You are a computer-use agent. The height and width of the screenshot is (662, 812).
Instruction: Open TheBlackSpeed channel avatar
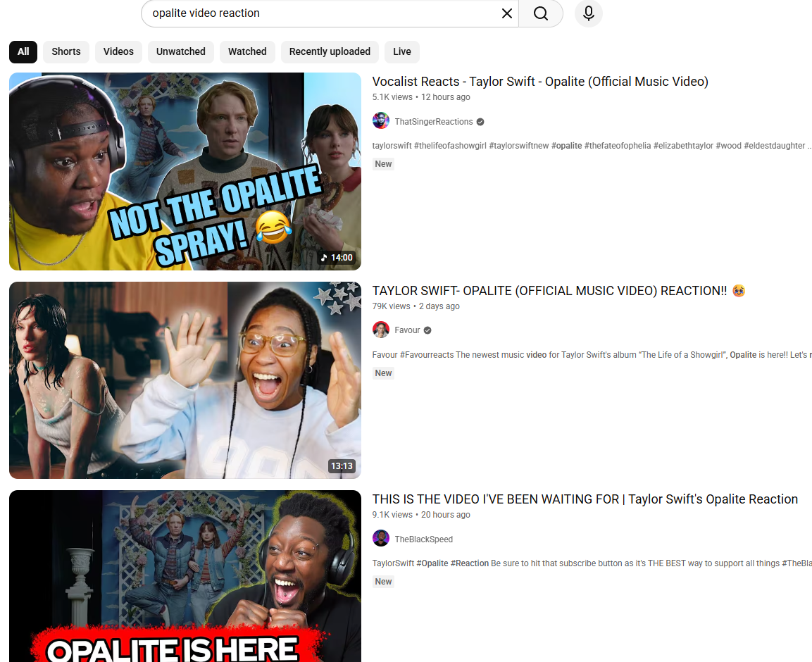tap(380, 538)
